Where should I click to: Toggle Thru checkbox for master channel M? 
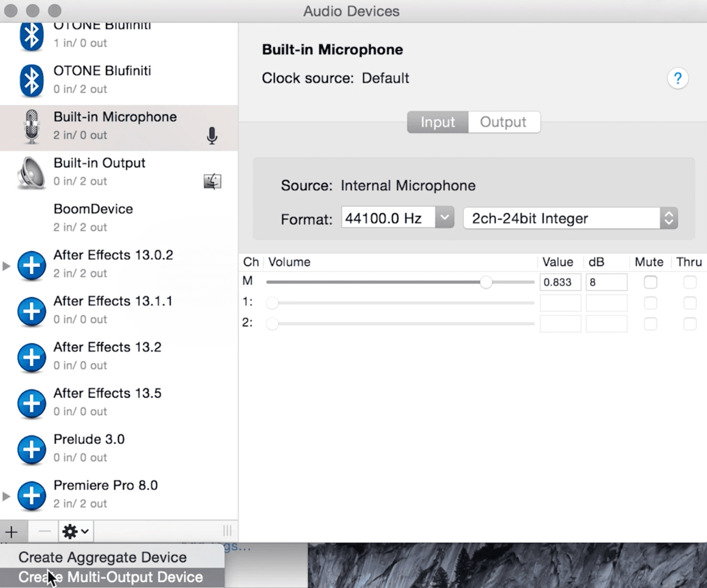tap(690, 283)
